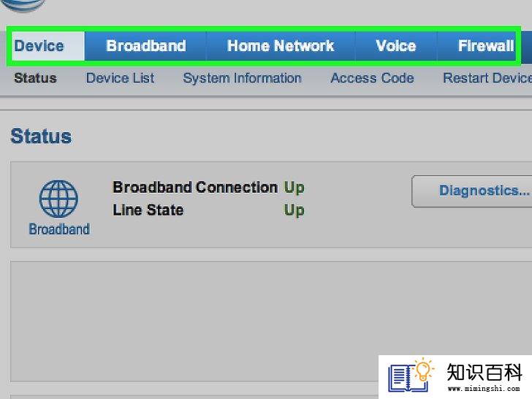This screenshot has width=532, height=399.
Task: Click the Line State Up value
Action: click(x=294, y=210)
